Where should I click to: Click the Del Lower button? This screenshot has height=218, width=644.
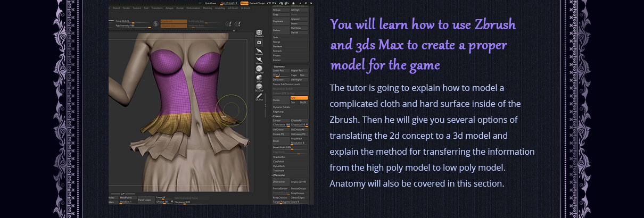click(x=280, y=80)
